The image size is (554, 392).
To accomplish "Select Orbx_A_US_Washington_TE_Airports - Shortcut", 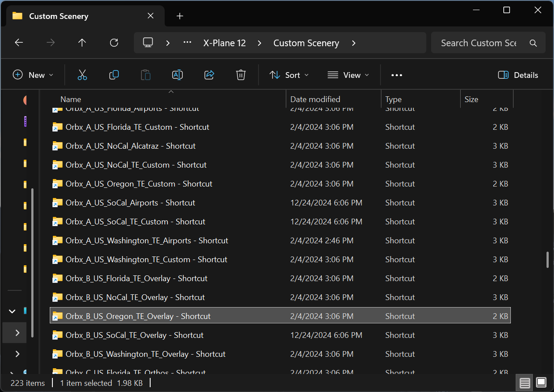I will tap(281, 241).
